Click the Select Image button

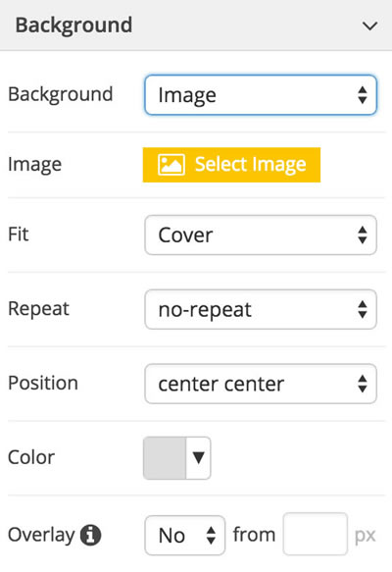click(231, 165)
